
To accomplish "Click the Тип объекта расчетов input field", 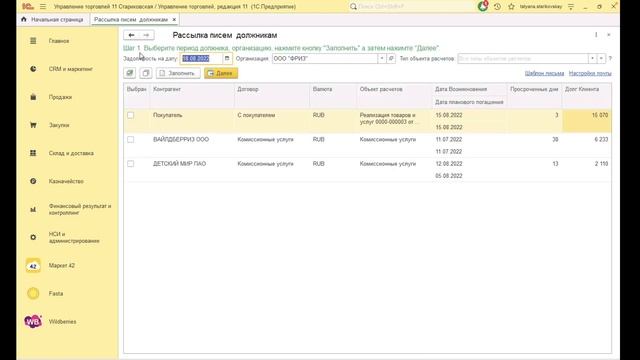I will [523, 59].
